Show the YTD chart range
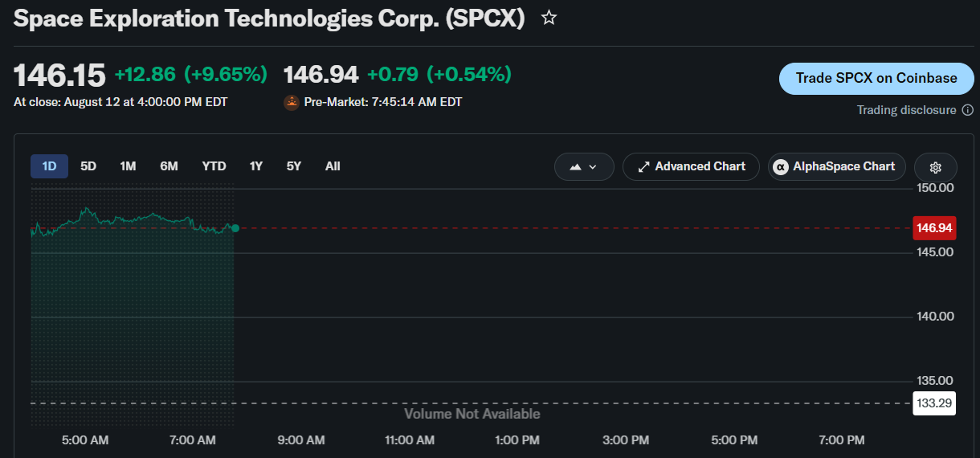 214,166
